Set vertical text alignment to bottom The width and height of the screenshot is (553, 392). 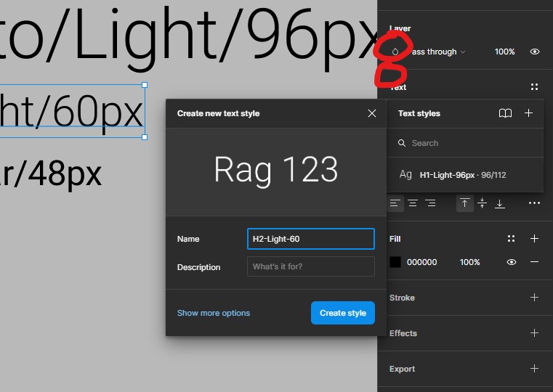(500, 204)
